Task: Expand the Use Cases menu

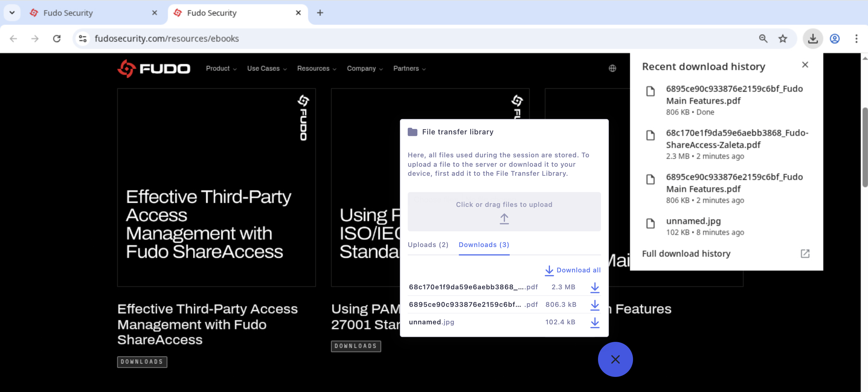Action: 267,69
